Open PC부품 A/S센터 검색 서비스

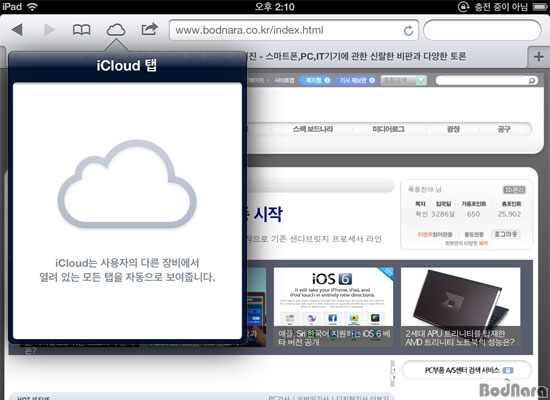coord(467,370)
